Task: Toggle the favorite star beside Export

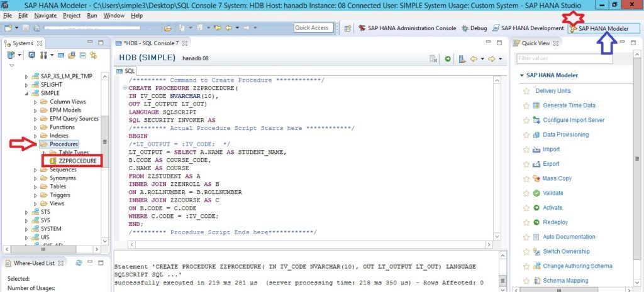Action: coord(526,164)
